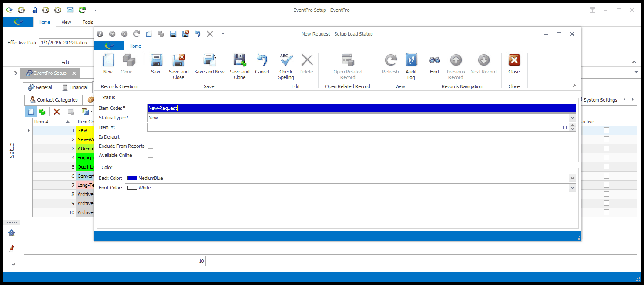Image resolution: width=644 pixels, height=285 pixels.
Task: Collapse the dialog ribbon with the chevron
Action: click(x=574, y=86)
